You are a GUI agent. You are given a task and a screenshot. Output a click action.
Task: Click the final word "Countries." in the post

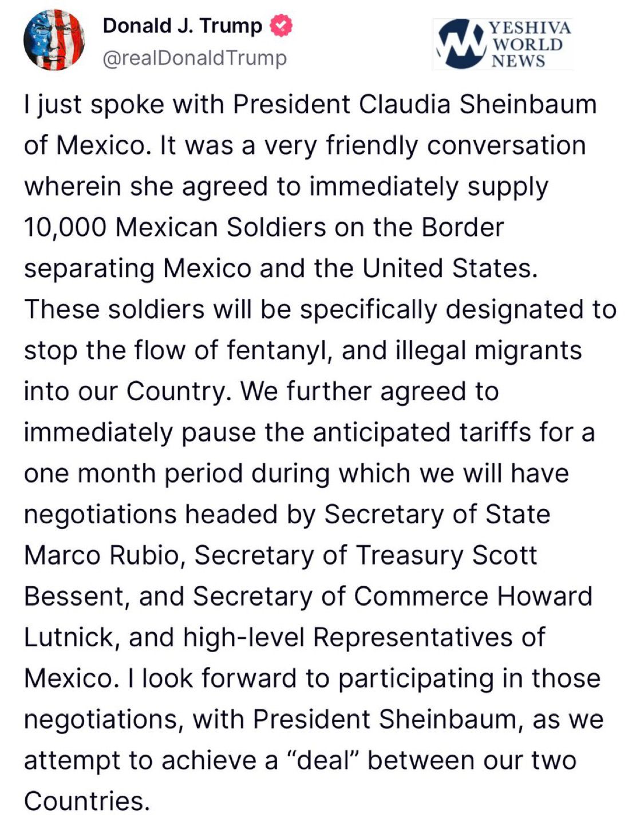coord(87,800)
